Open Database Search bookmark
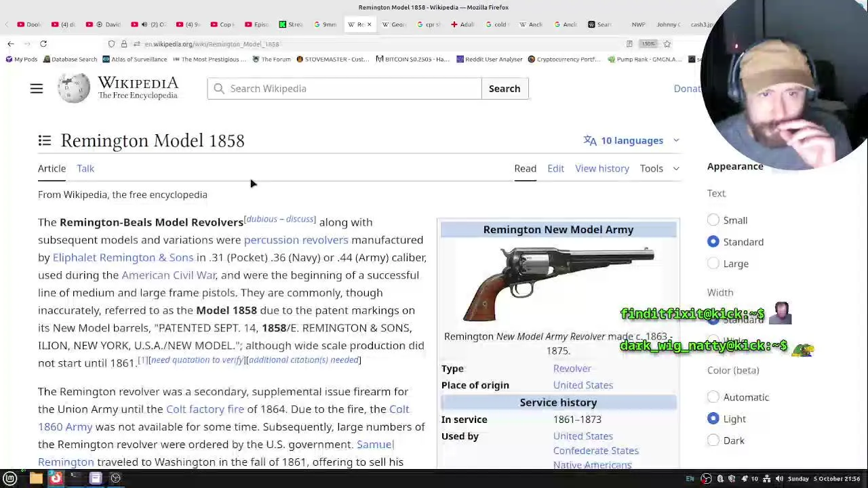The height and width of the screenshot is (488, 868). tap(70, 59)
